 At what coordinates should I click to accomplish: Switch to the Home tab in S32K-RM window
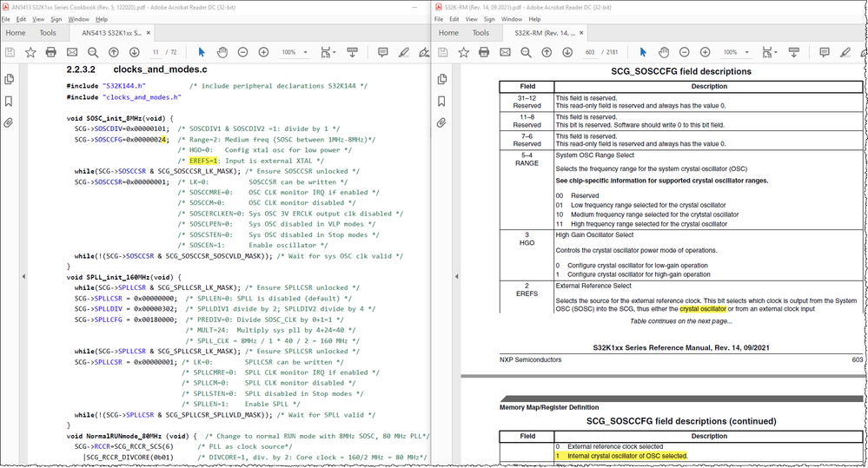448,33
